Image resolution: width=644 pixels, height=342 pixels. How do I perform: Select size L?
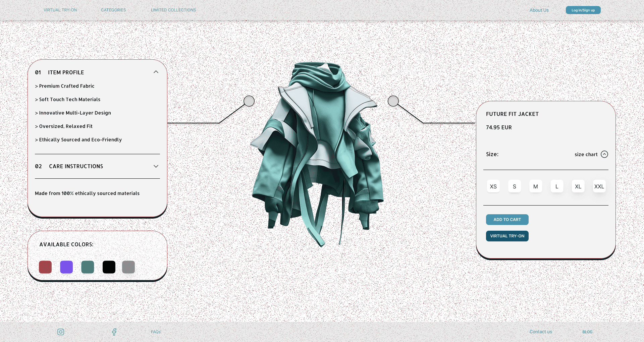coord(557,186)
